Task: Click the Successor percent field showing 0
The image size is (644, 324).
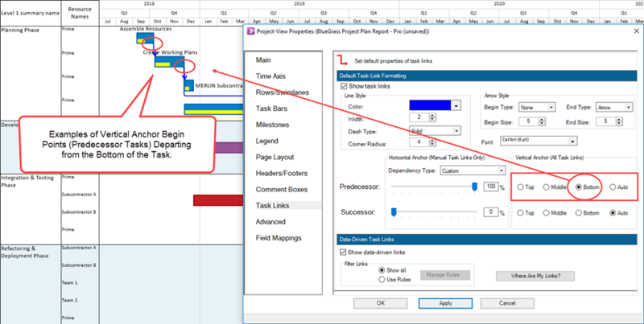Action: 490,212
